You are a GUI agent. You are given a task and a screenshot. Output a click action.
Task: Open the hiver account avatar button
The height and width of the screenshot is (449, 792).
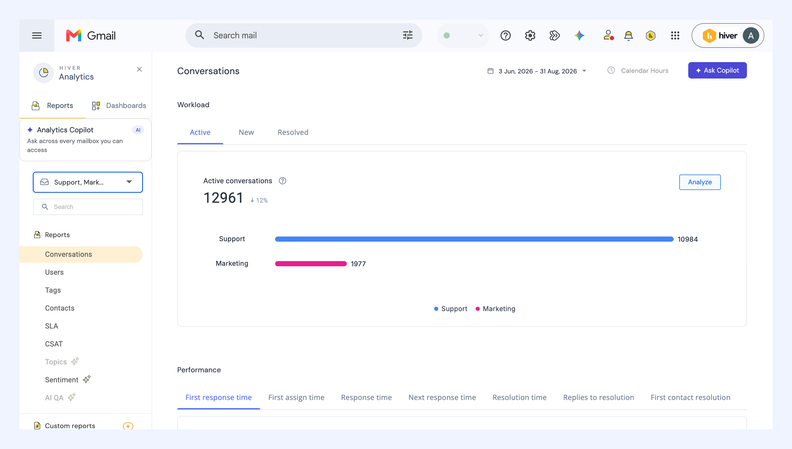[x=728, y=35]
